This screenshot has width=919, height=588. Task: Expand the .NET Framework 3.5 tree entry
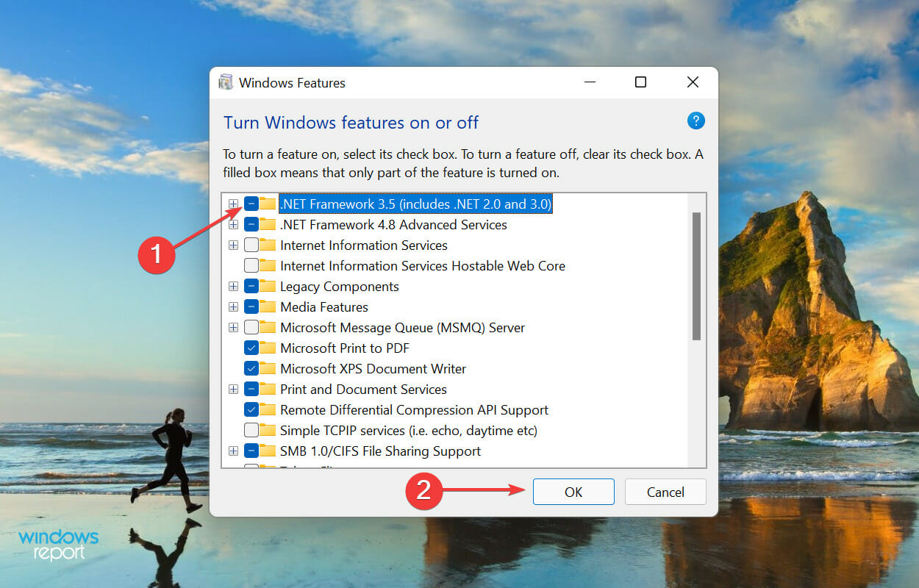click(233, 204)
